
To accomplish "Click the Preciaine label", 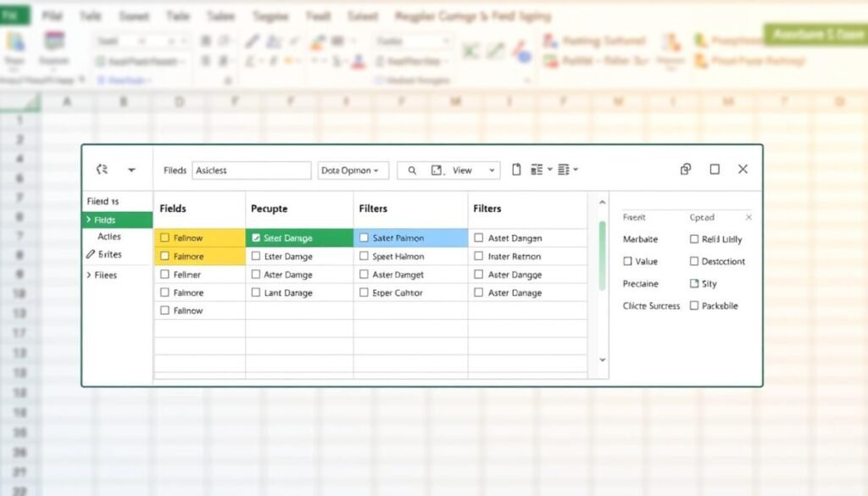I will point(641,283).
